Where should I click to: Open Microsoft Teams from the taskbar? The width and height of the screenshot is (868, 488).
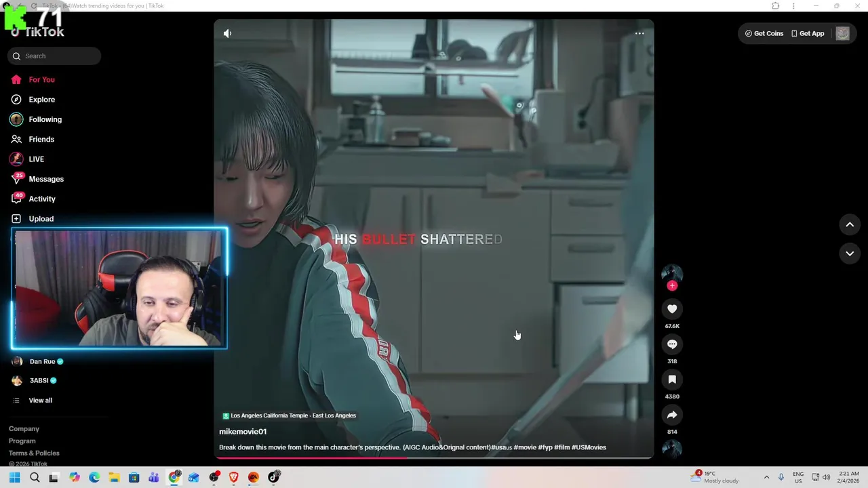[x=154, y=477]
